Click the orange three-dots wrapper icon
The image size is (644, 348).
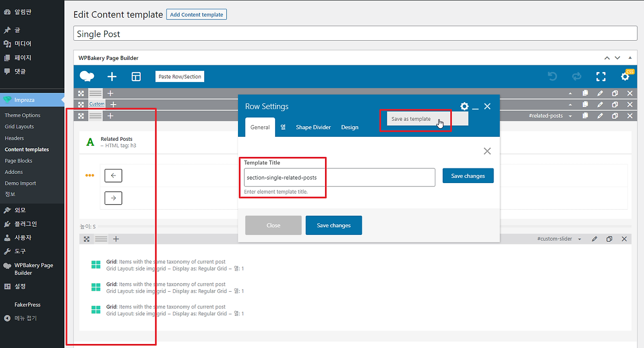(x=90, y=176)
